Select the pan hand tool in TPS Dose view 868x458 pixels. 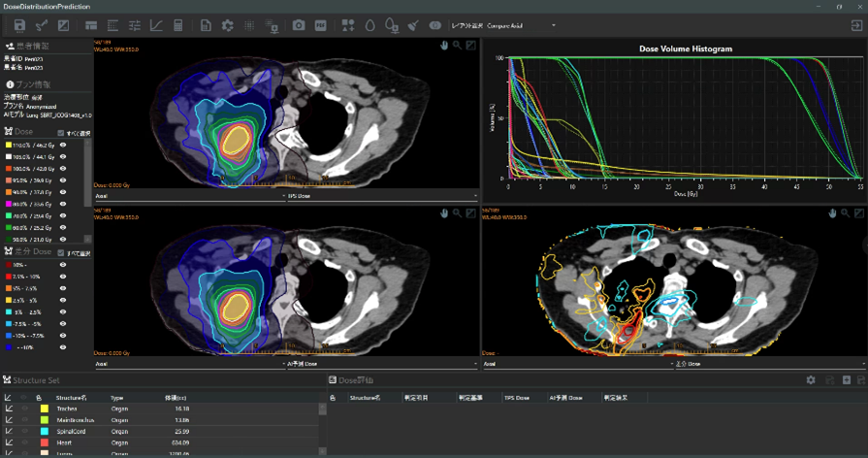tap(443, 46)
